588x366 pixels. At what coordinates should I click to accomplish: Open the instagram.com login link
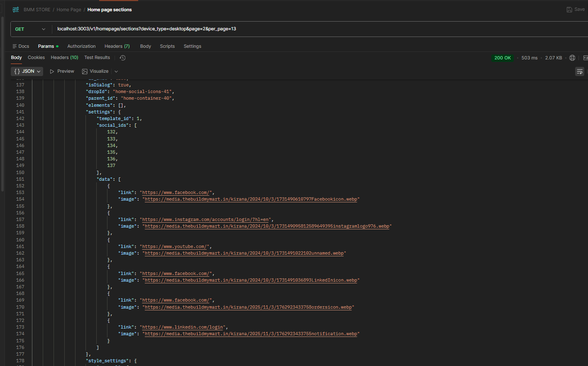[x=206, y=220]
